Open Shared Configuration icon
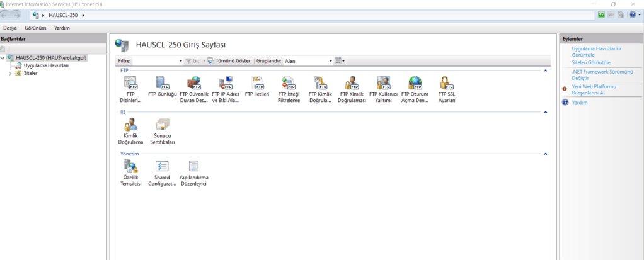The image size is (644, 260). [162, 167]
